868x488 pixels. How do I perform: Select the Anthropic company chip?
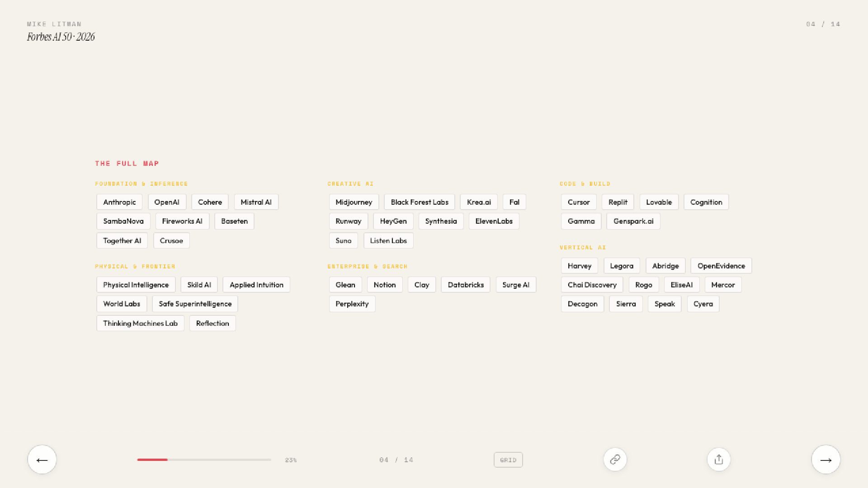[x=119, y=202]
